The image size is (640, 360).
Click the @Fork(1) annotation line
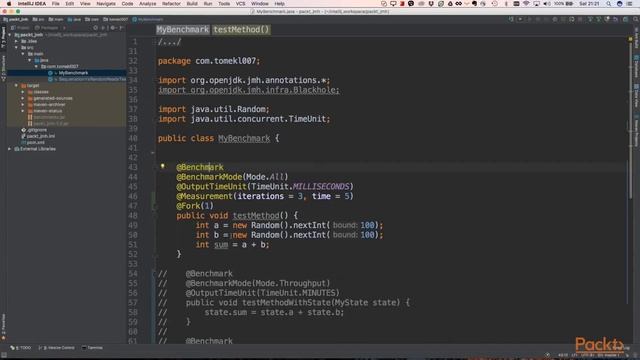(195, 206)
